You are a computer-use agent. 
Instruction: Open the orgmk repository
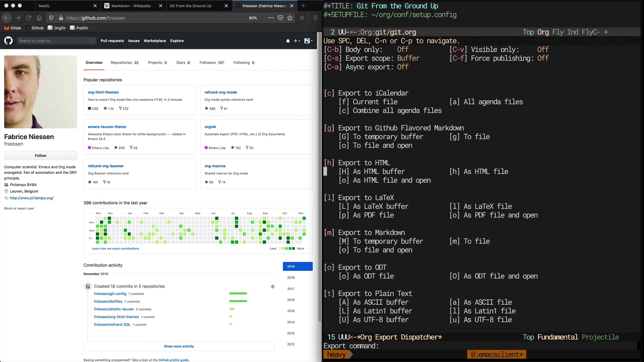click(210, 127)
